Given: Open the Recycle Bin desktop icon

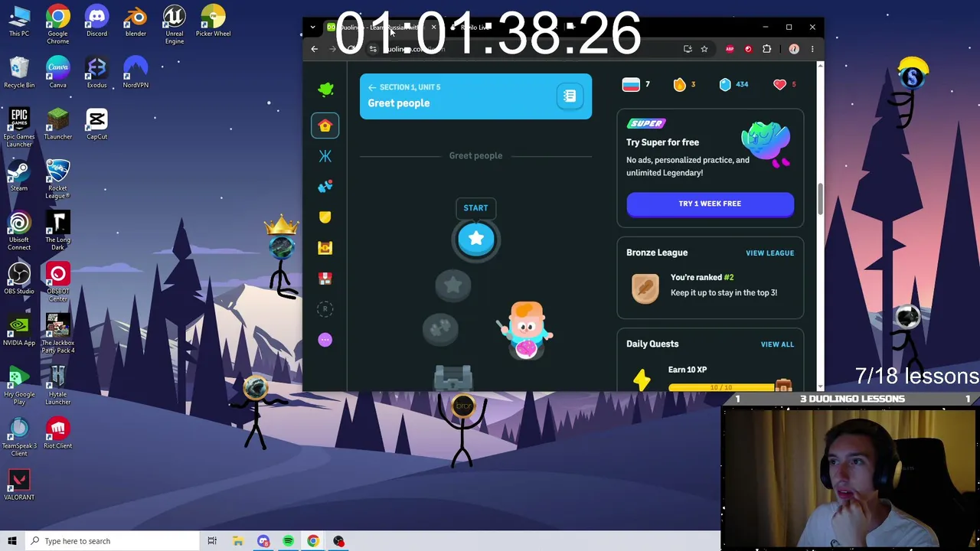Looking at the screenshot, I should (19, 73).
